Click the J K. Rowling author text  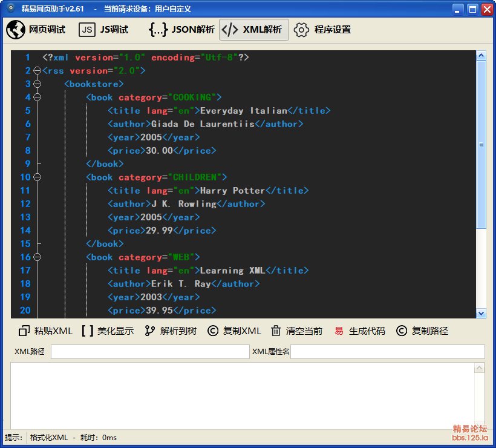(x=184, y=204)
